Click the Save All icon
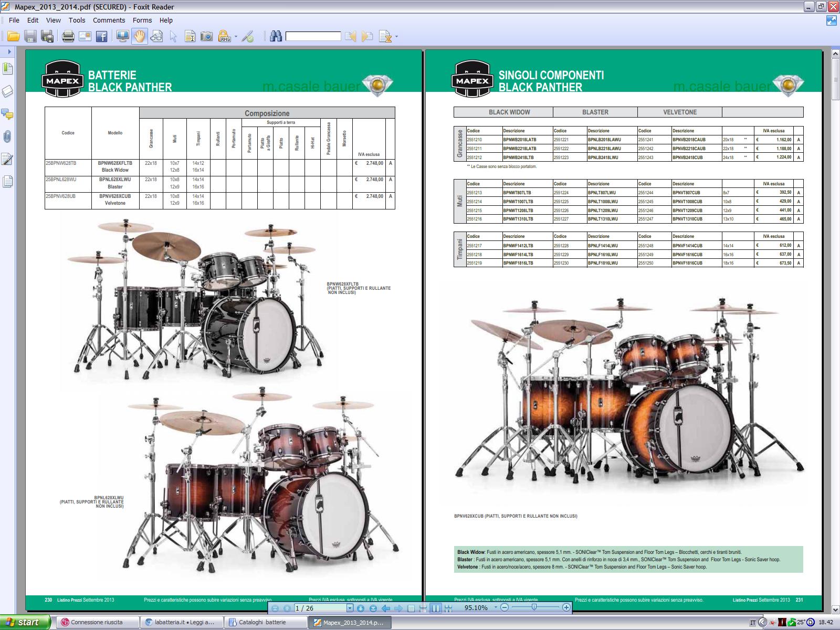840x630 pixels. (47, 36)
